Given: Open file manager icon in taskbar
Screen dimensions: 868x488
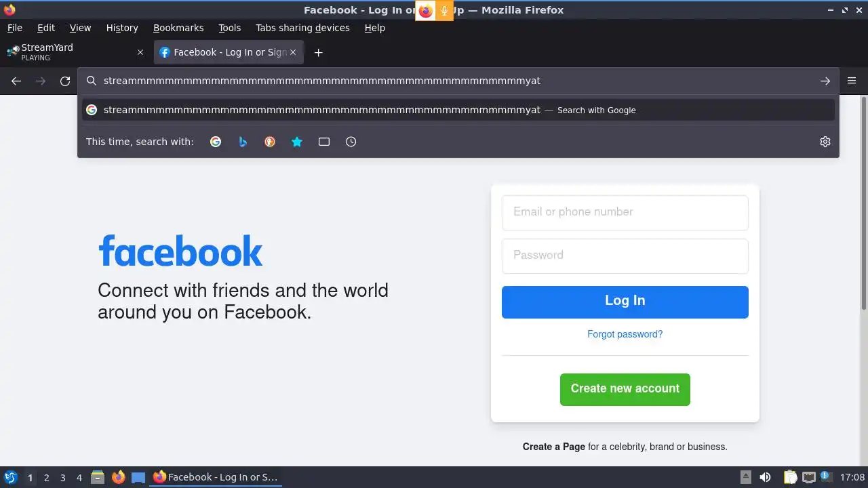Looking at the screenshot, I should pyautogui.click(x=98, y=477).
